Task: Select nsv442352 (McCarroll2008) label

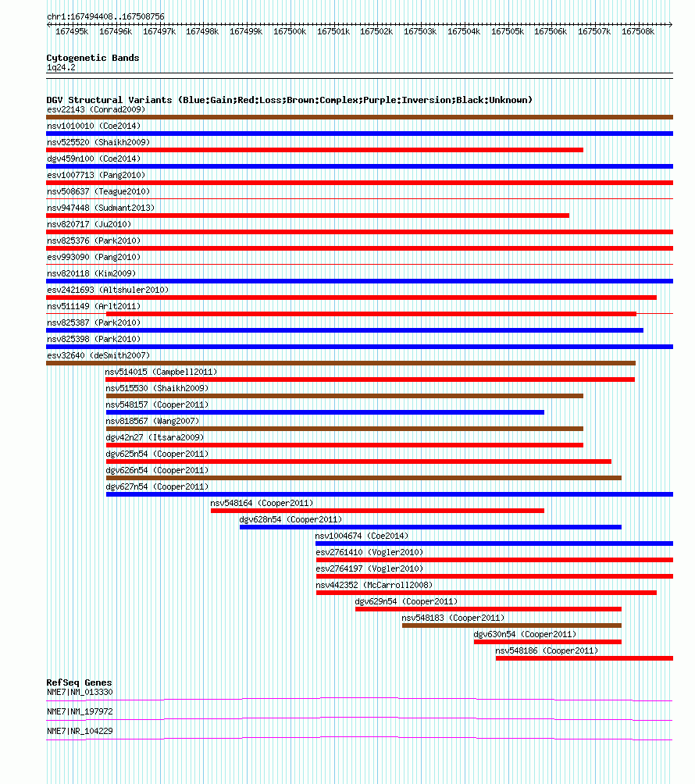Action: pos(375,585)
